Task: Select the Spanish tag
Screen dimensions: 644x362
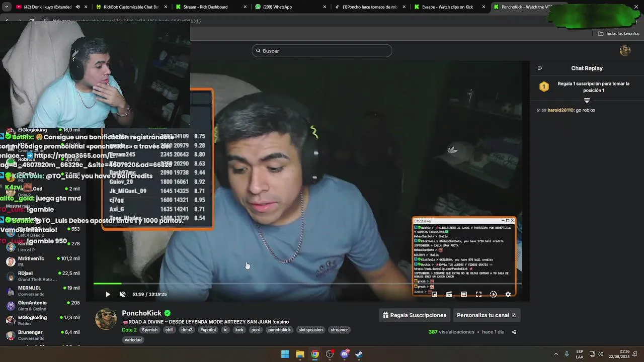Action: 149,330
